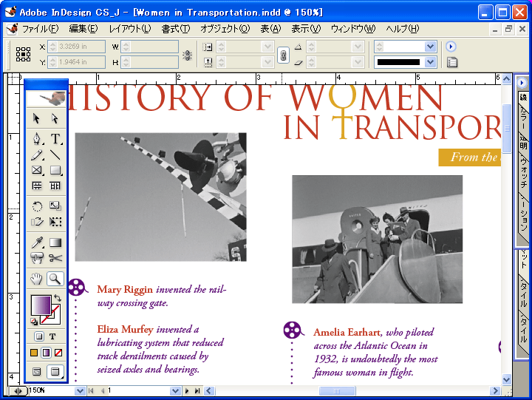Toggle constrain proportions for width and height

pos(187,55)
